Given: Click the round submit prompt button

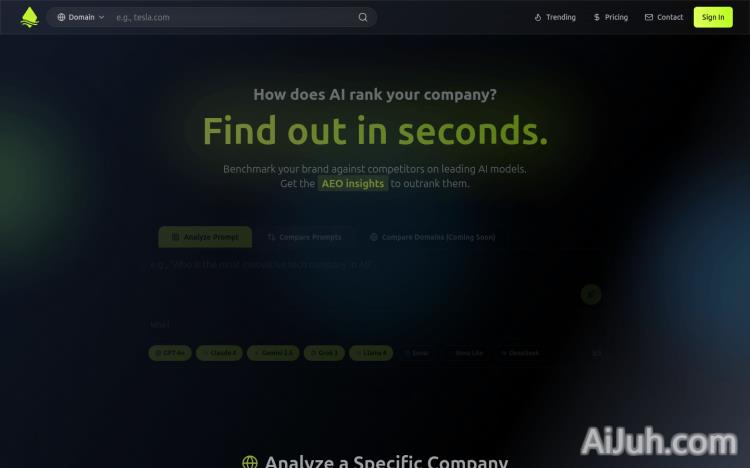Looking at the screenshot, I should pos(591,294).
